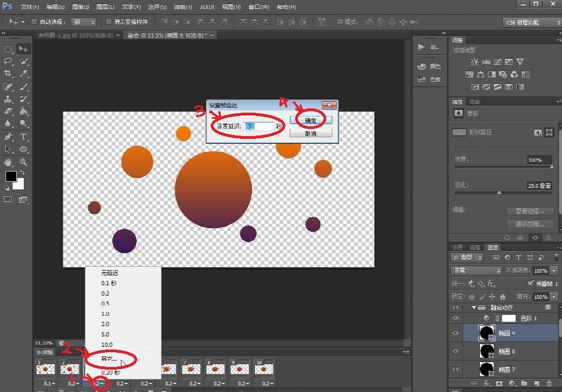Image resolution: width=562 pixels, height=392 pixels.
Task: Choose 其它... from the delay menu
Action: coord(109,359)
